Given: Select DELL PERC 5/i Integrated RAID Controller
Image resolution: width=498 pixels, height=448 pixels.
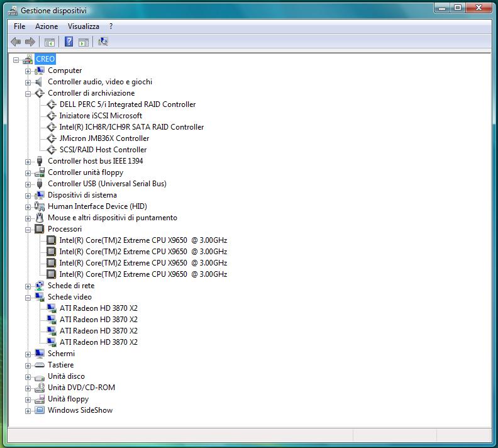Looking at the screenshot, I should tap(128, 104).
